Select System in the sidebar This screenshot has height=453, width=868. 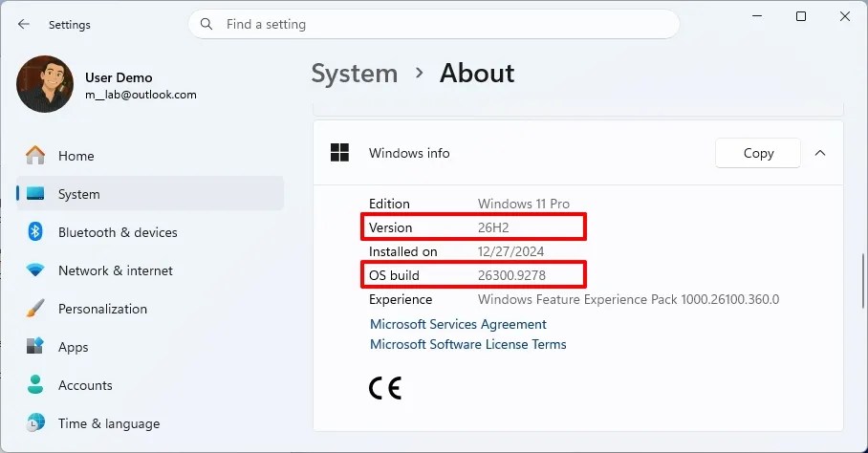coord(150,194)
